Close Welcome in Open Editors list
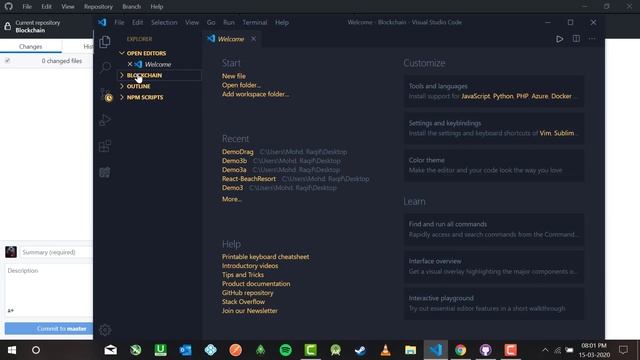Image resolution: width=640 pixels, height=360 pixels. [130, 64]
